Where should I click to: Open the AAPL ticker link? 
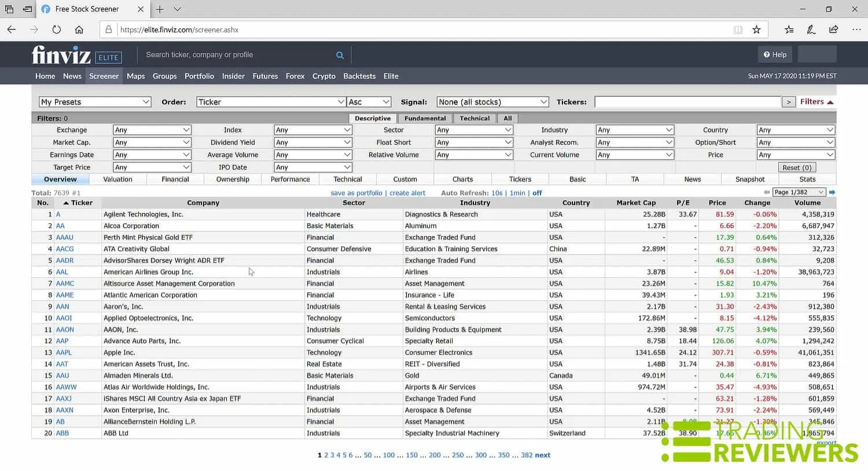point(64,352)
